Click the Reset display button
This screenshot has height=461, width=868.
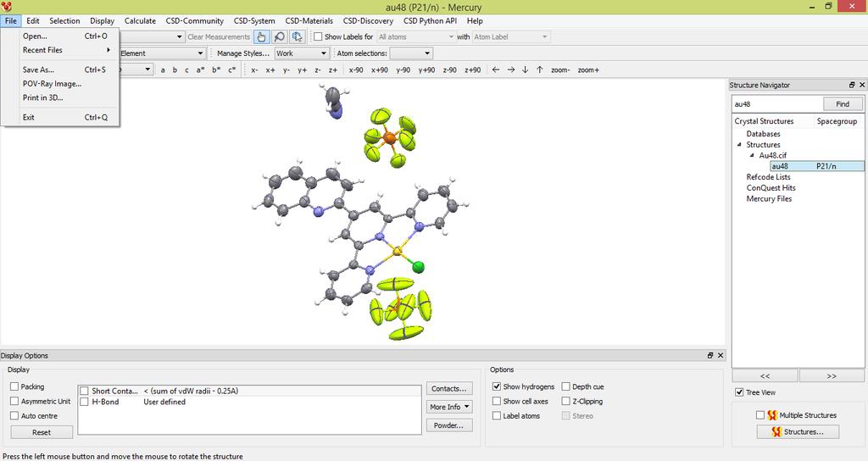coord(42,432)
